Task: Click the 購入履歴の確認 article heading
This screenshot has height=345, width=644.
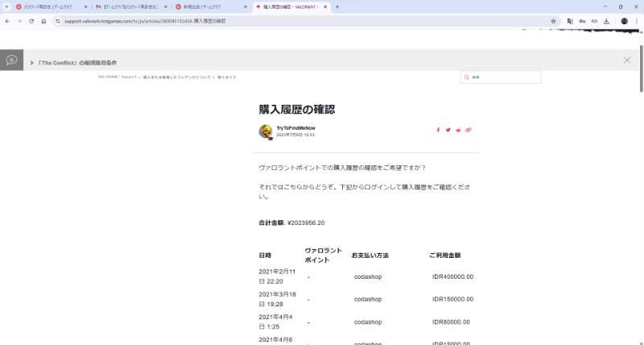Action: pyautogui.click(x=297, y=110)
